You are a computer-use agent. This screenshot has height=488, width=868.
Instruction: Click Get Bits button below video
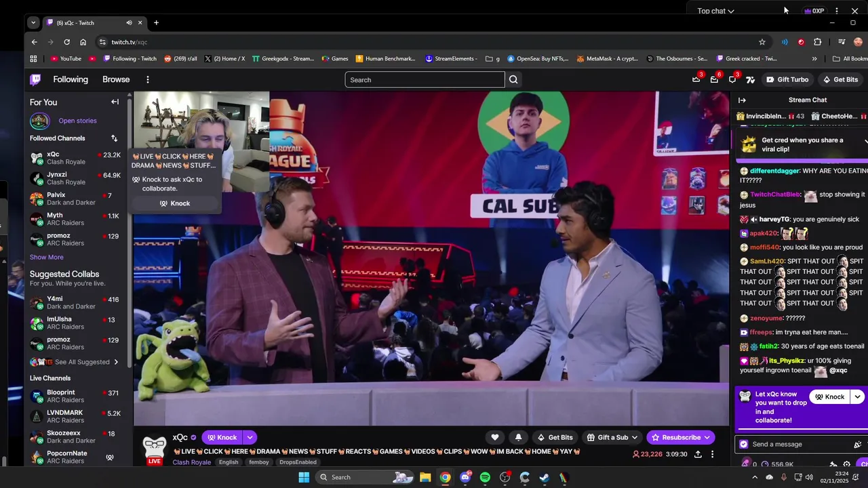click(555, 437)
